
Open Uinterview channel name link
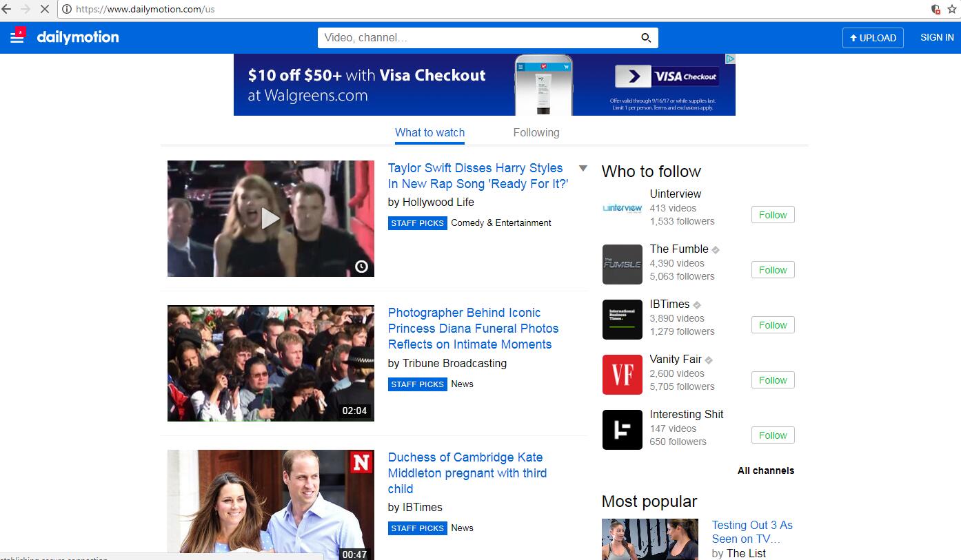[x=676, y=194]
